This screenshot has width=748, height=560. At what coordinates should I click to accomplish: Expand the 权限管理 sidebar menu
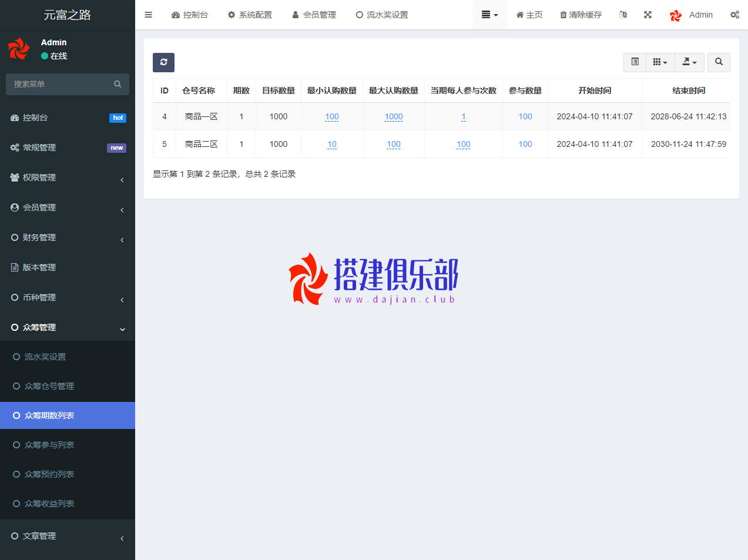pyautogui.click(x=68, y=177)
